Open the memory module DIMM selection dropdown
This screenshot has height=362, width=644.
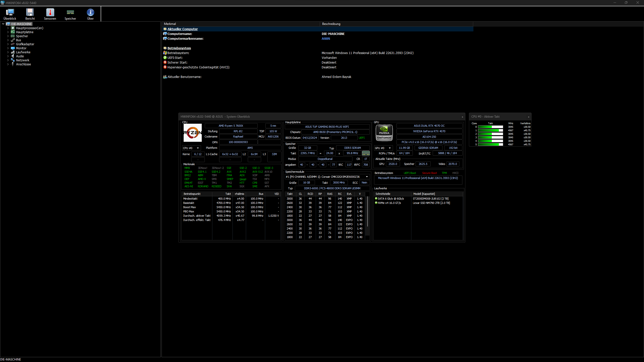(367, 177)
